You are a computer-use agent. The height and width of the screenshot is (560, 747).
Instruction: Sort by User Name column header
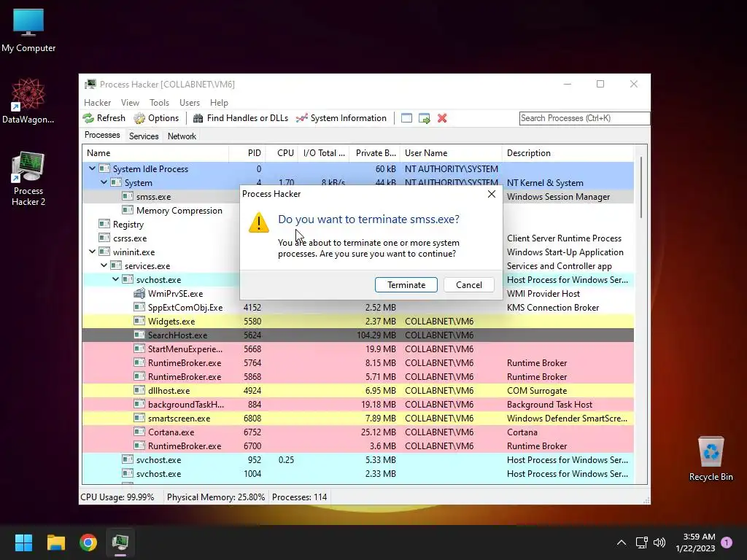point(451,153)
